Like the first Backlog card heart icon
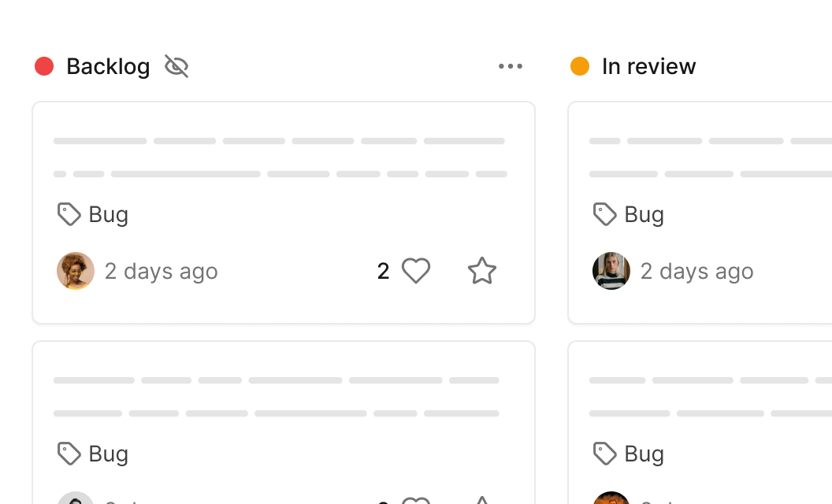The height and width of the screenshot is (504, 832). [x=416, y=271]
